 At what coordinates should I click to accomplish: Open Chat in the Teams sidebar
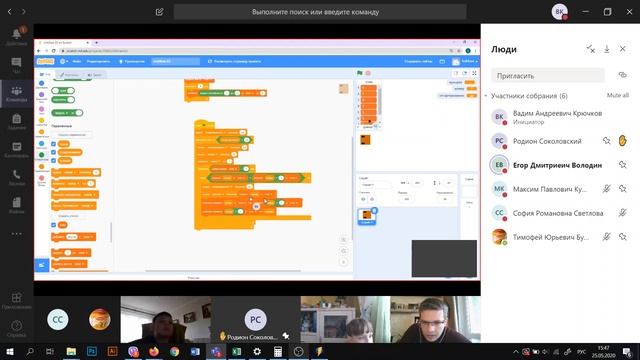pos(16,65)
